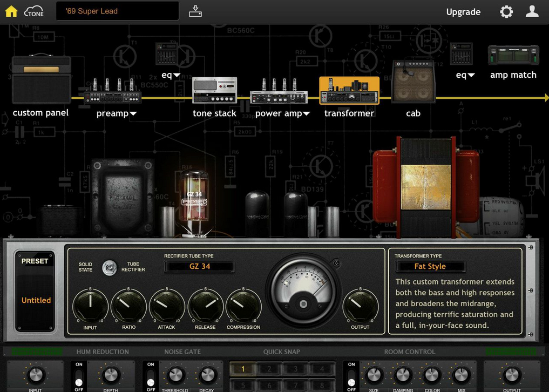
Task: Open the Rectifier Tube Type GZ 34 selector
Action: (x=199, y=266)
